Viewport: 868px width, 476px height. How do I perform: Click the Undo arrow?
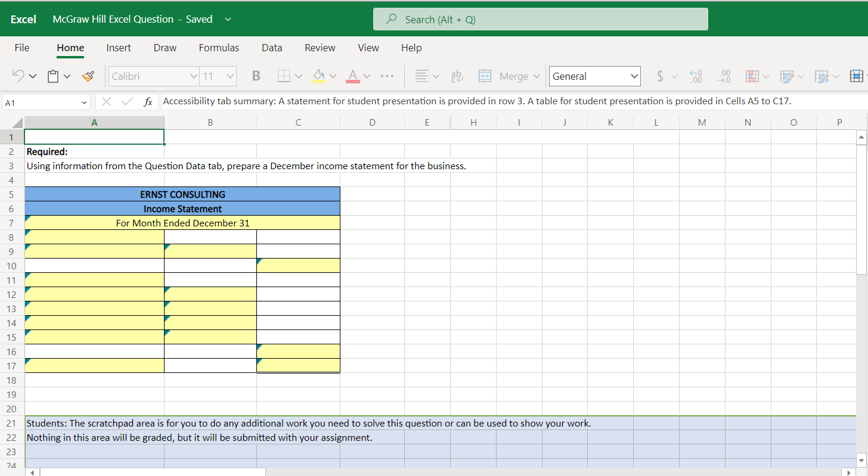(x=17, y=76)
